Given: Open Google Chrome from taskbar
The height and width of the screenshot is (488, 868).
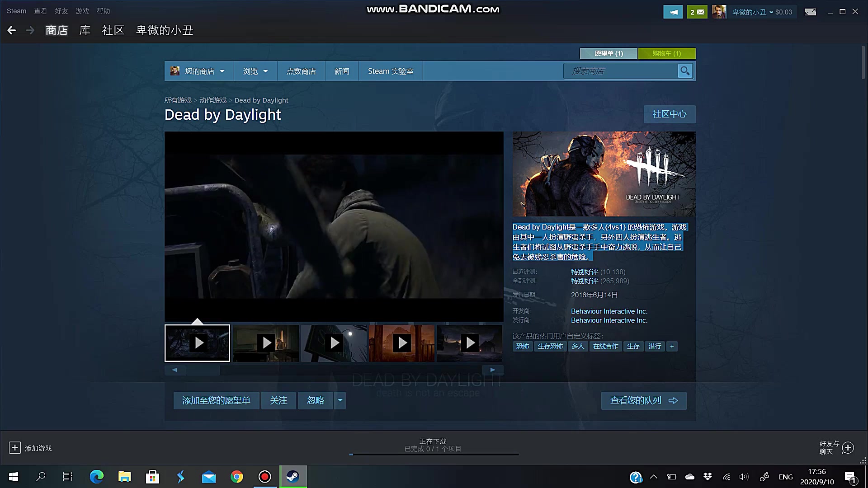Looking at the screenshot, I should tap(236, 477).
